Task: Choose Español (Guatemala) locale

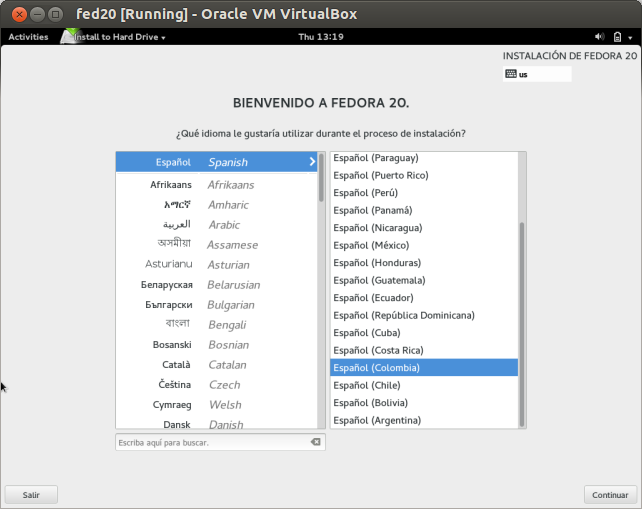Action: (x=424, y=281)
